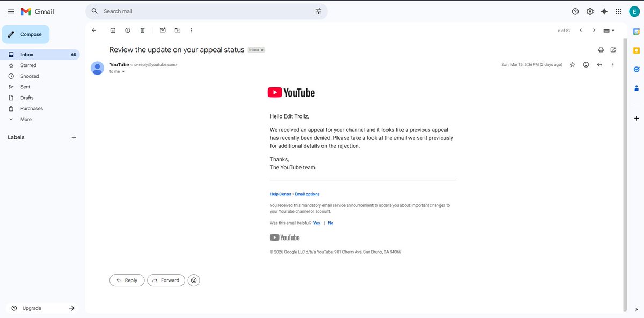The height and width of the screenshot is (318, 644).
Task: Click the Upgrade storage button
Action: pos(42,308)
